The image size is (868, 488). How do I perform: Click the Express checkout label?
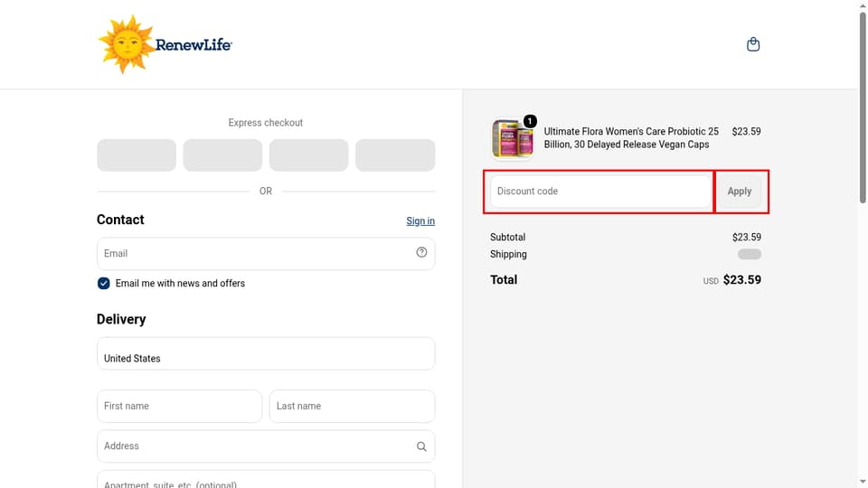[265, 123]
